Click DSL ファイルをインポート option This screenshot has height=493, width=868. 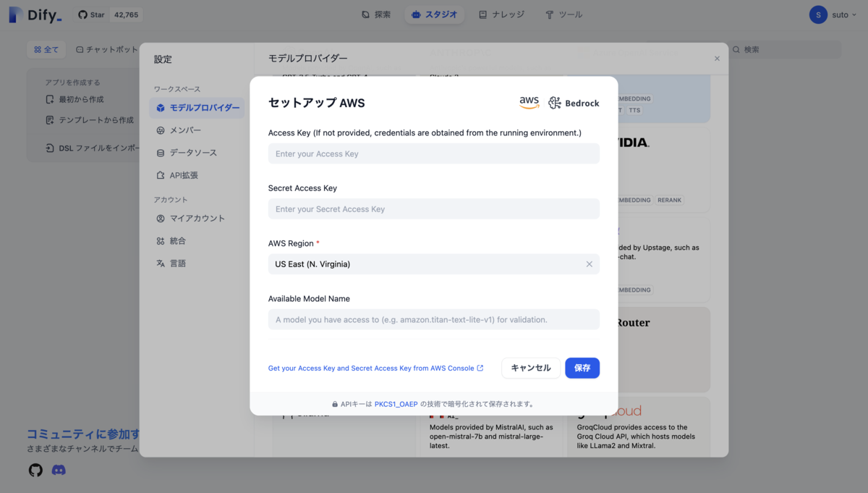tap(93, 148)
